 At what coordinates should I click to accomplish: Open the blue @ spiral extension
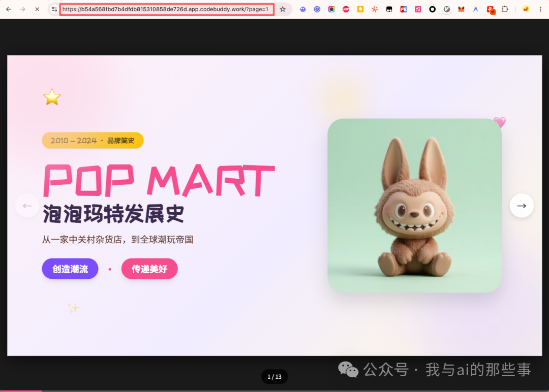pyautogui.click(x=317, y=10)
